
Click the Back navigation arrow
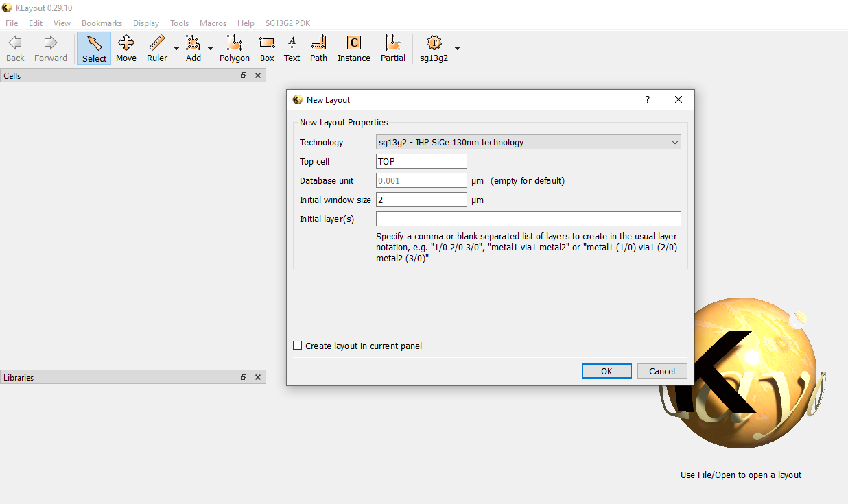pos(15,49)
